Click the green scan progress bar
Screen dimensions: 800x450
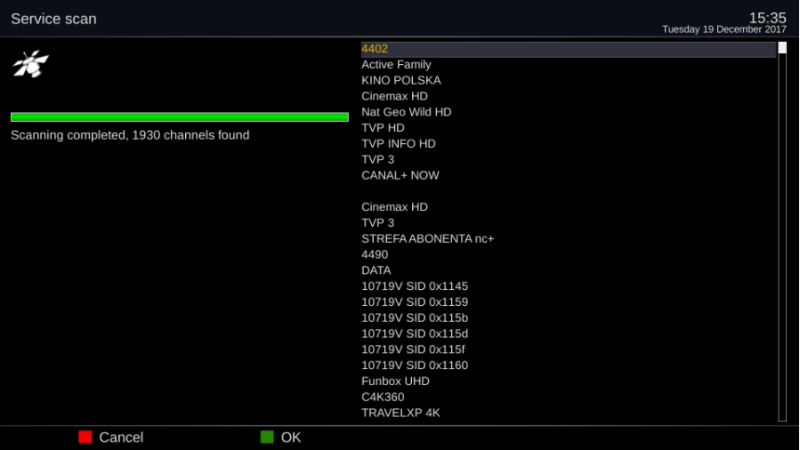pyautogui.click(x=180, y=117)
